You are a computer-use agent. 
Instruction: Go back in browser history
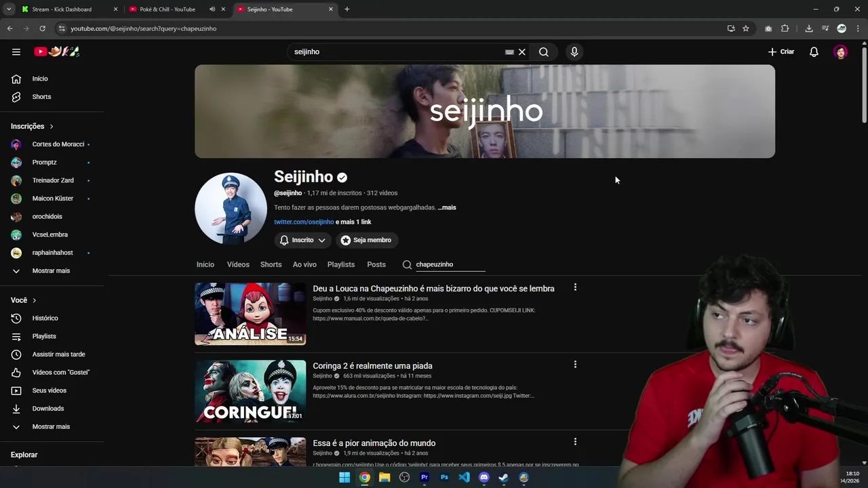click(x=9, y=28)
